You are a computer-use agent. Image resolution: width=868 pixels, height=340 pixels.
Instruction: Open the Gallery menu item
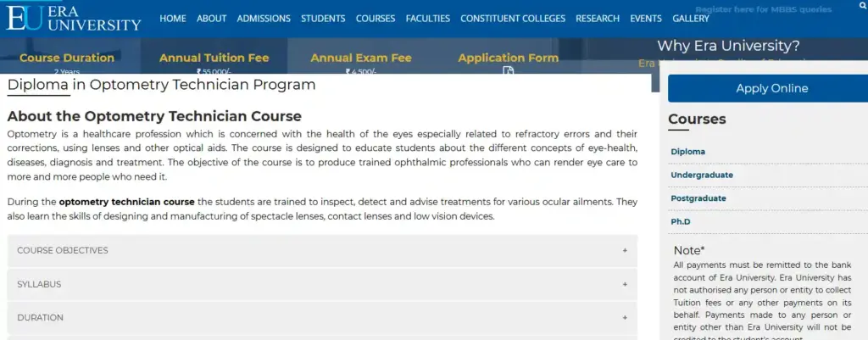pyautogui.click(x=691, y=19)
